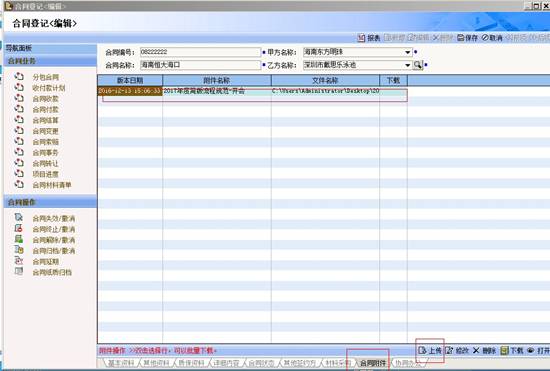
Task: Click the 版本日期 column header
Action: pyautogui.click(x=130, y=80)
